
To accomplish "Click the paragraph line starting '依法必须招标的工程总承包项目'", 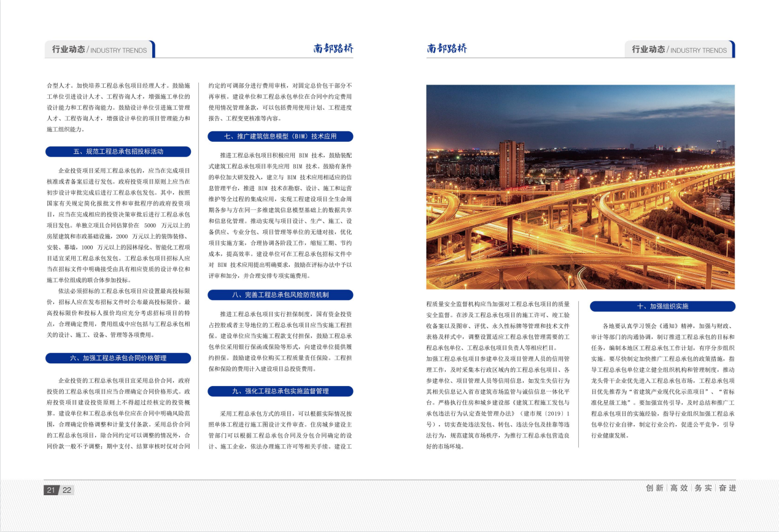I will [x=124, y=291].
